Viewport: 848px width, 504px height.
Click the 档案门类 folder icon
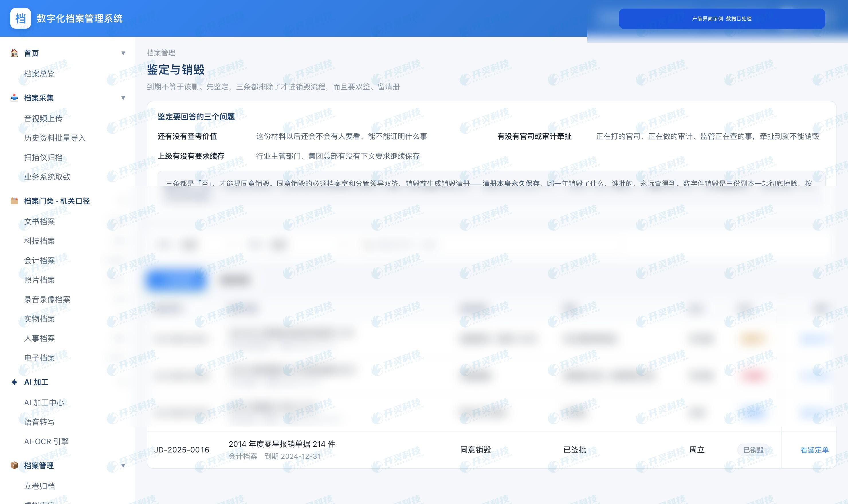coord(14,201)
